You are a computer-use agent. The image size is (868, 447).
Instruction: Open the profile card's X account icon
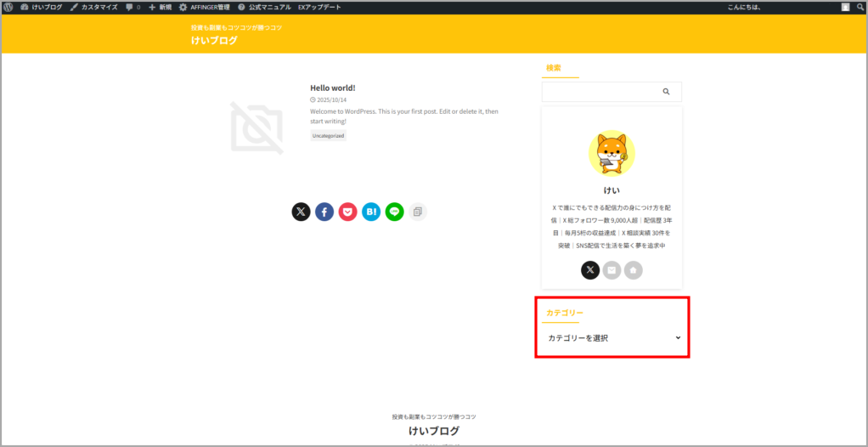(590, 270)
